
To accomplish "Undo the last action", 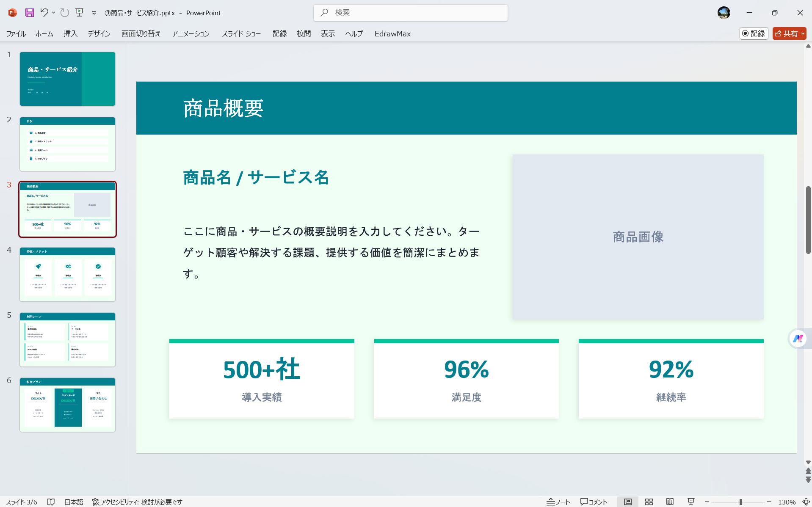I will (x=44, y=13).
